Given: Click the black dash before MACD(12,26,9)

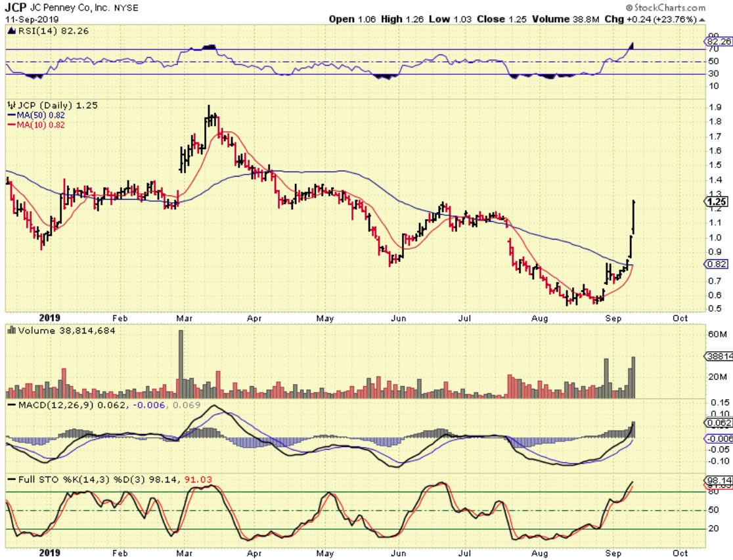Looking at the screenshot, I should (12, 405).
